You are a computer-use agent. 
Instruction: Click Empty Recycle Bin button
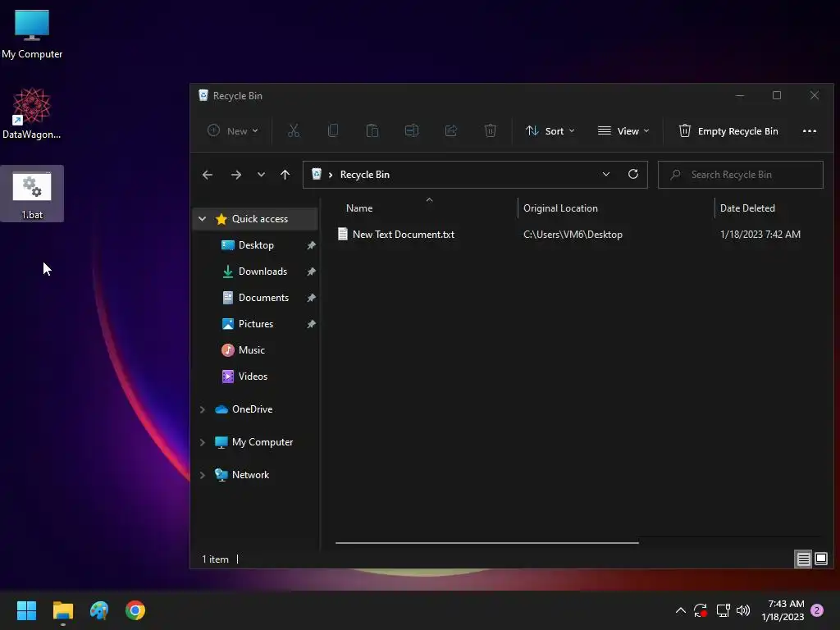[x=728, y=130]
